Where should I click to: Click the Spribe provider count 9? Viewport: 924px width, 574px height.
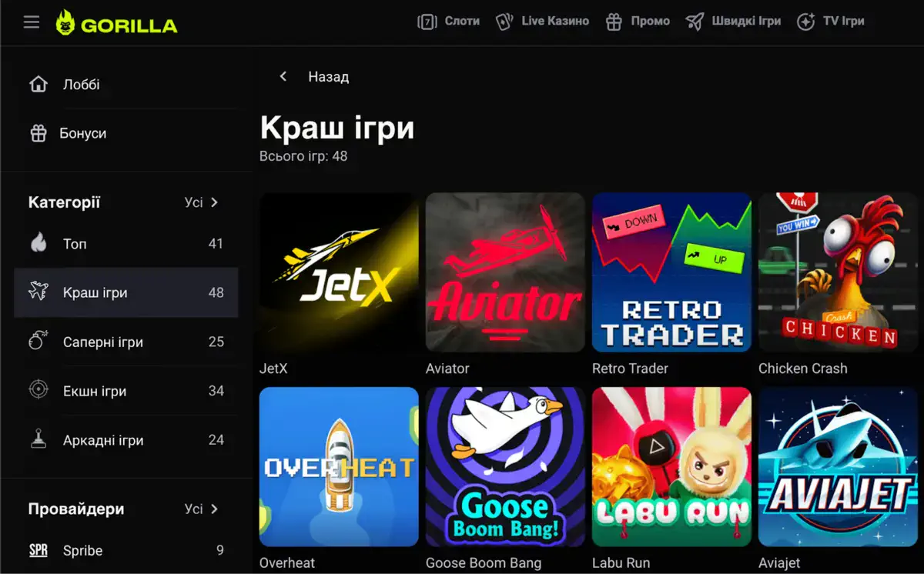coord(220,550)
